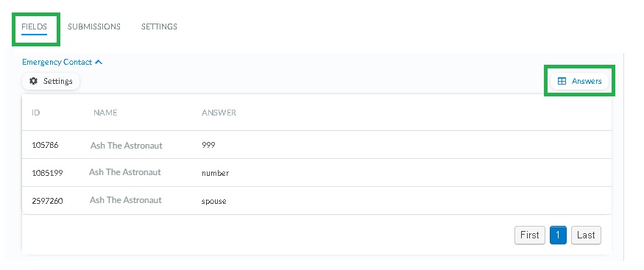
Task: Go to First page of results
Action: tap(529, 235)
